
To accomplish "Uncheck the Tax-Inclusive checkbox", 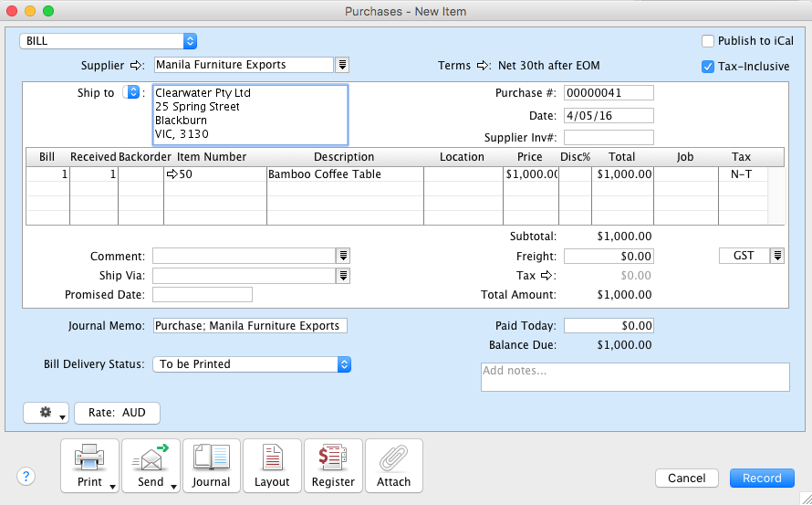I will [x=708, y=67].
